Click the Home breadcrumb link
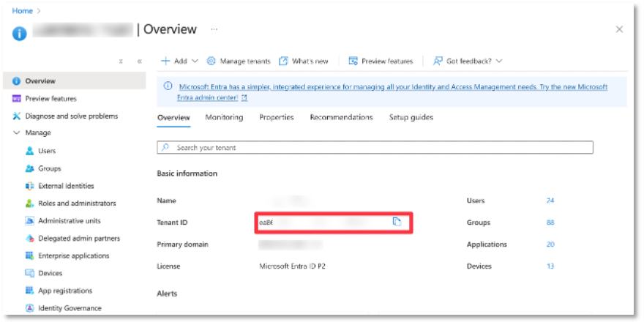Image resolution: width=644 pixels, height=325 pixels. point(22,11)
